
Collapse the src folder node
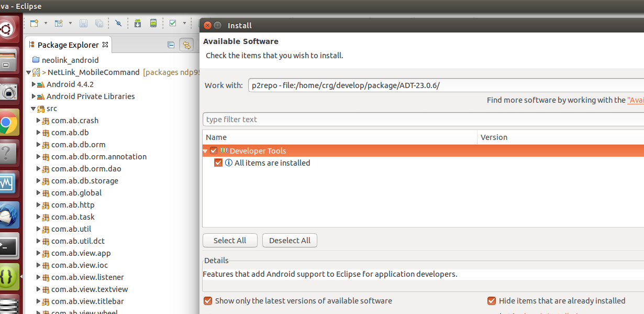pos(34,109)
